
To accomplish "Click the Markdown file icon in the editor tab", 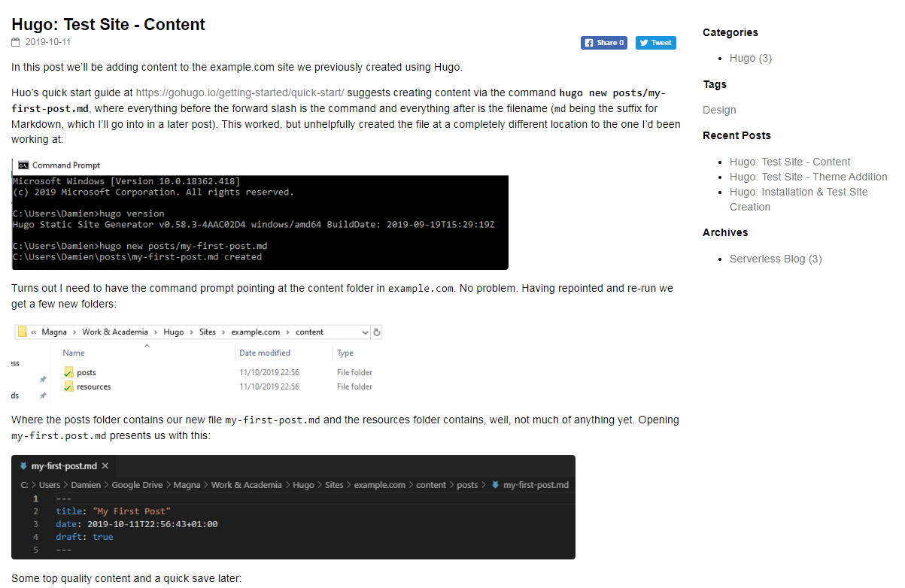I will [23, 466].
